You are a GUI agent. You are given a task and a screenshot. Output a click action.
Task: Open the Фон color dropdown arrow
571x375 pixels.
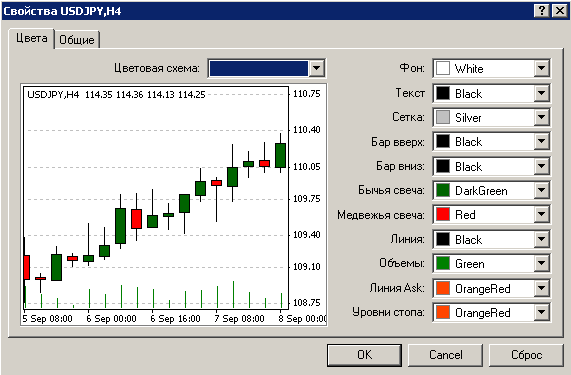point(541,68)
